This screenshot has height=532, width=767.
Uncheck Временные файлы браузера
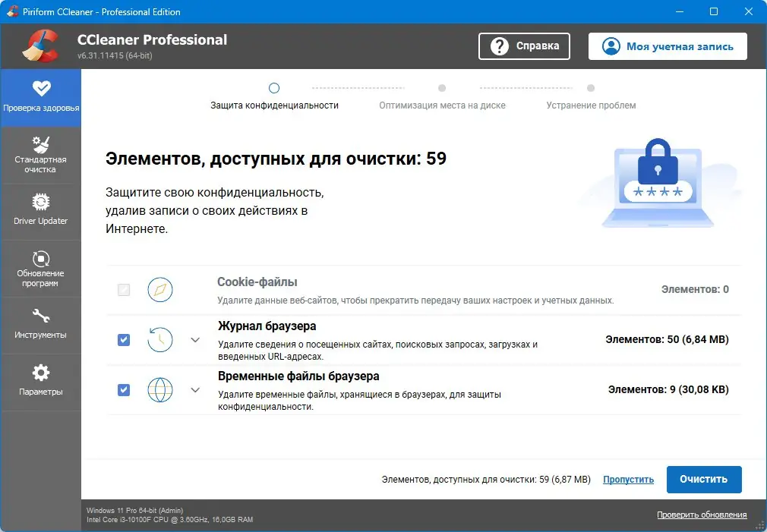click(x=123, y=389)
